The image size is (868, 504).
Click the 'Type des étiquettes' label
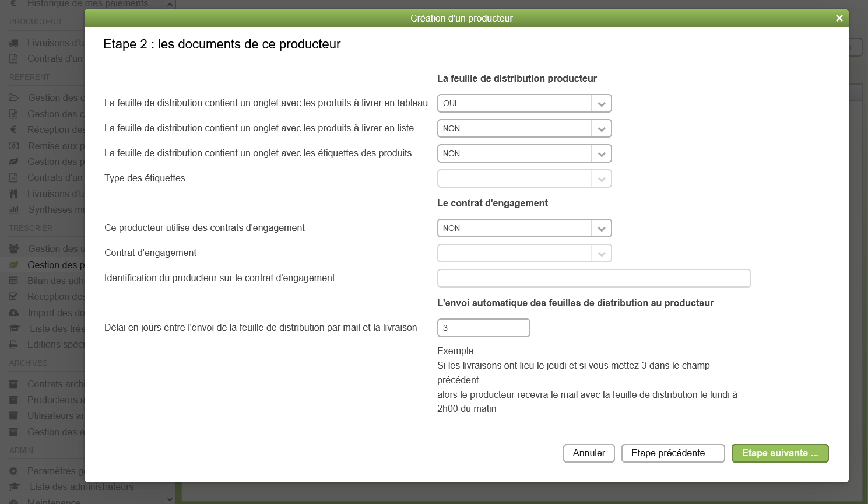145,178
